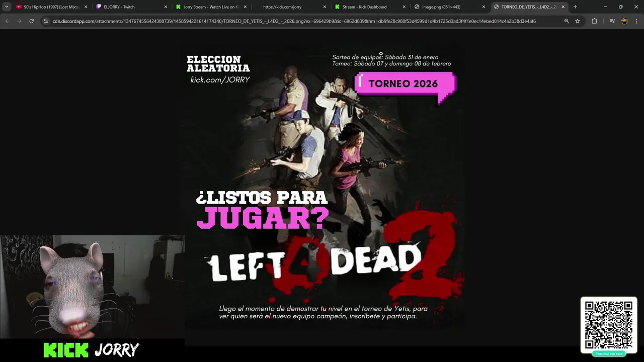The width and height of the screenshot is (644, 362).
Task: Close the Jorry Stream - Watch Live tab
Action: pos(245,7)
